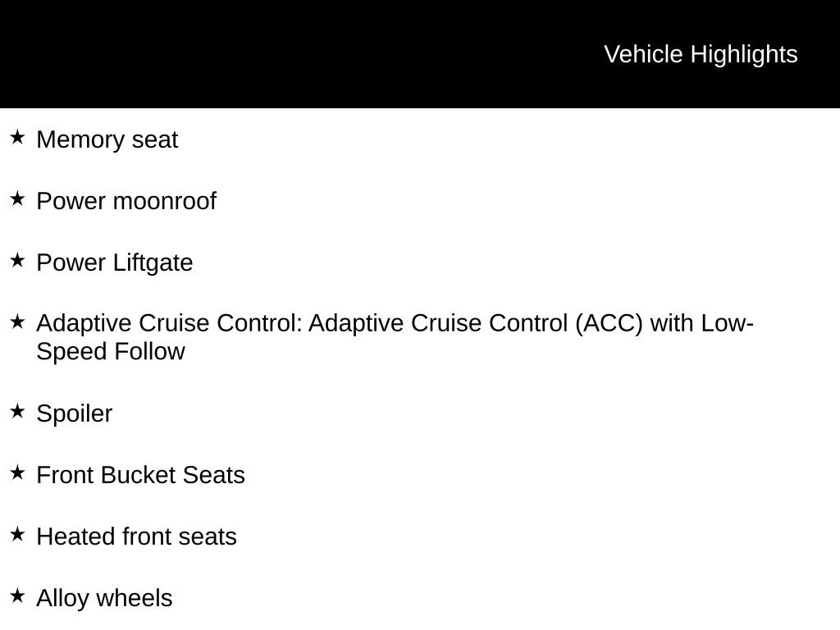Click the Memory seat text

[107, 139]
